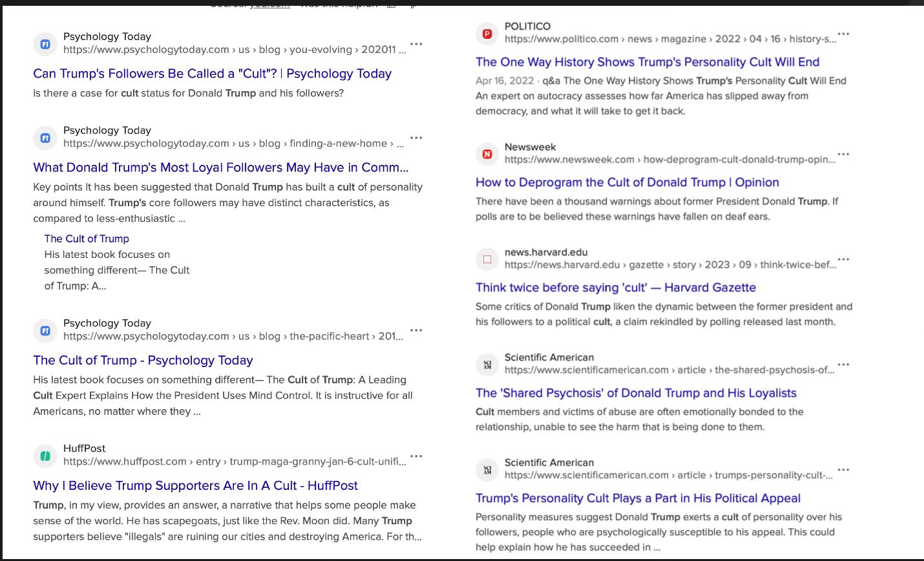The height and width of the screenshot is (561, 924).
Task: Click the news.harvard.edu gazette URL breadcrumb
Action: pos(670,265)
